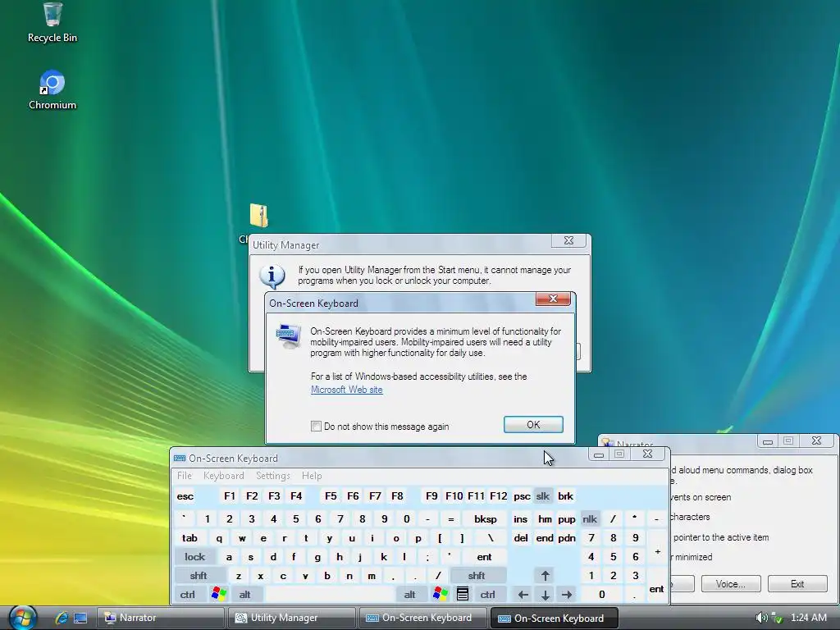
Task: Switch to Narrator taskbar button
Action: coord(160,618)
